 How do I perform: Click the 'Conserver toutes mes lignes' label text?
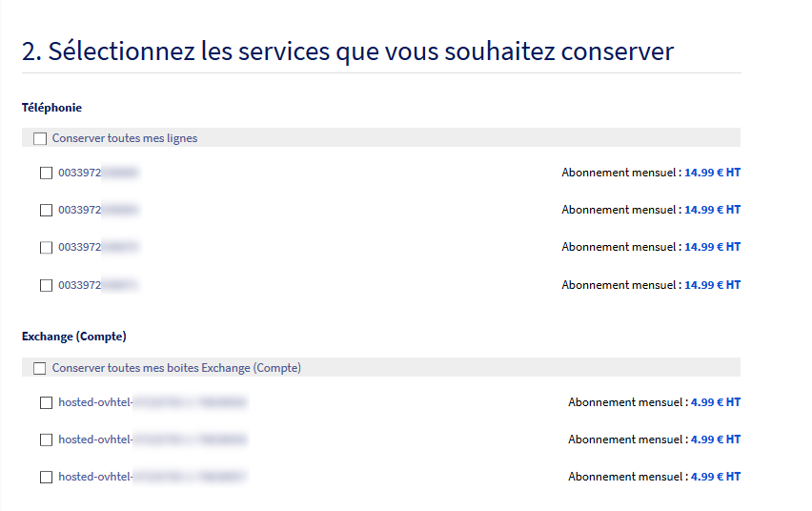tap(125, 138)
